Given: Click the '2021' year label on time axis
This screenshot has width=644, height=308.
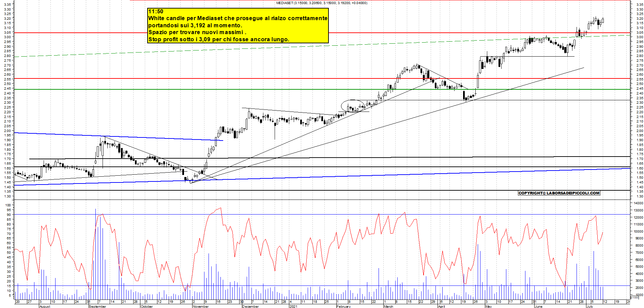Looking at the screenshot, I should 293,306.
